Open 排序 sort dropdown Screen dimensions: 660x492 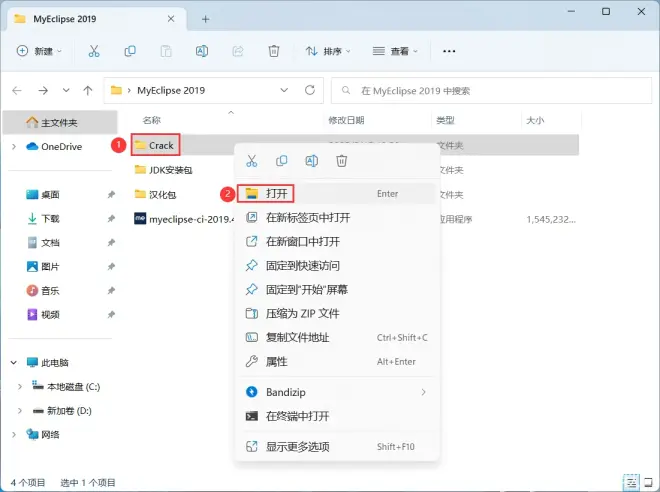click(327, 51)
